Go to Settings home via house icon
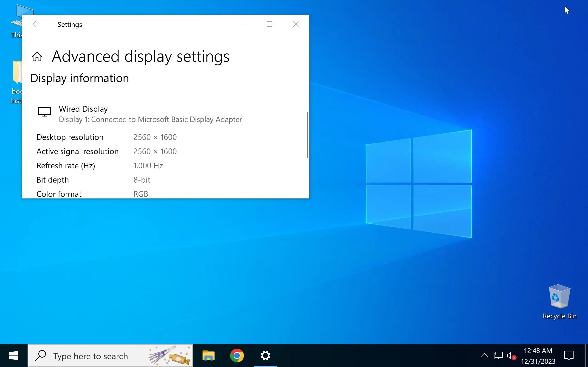588x367 pixels. point(37,57)
